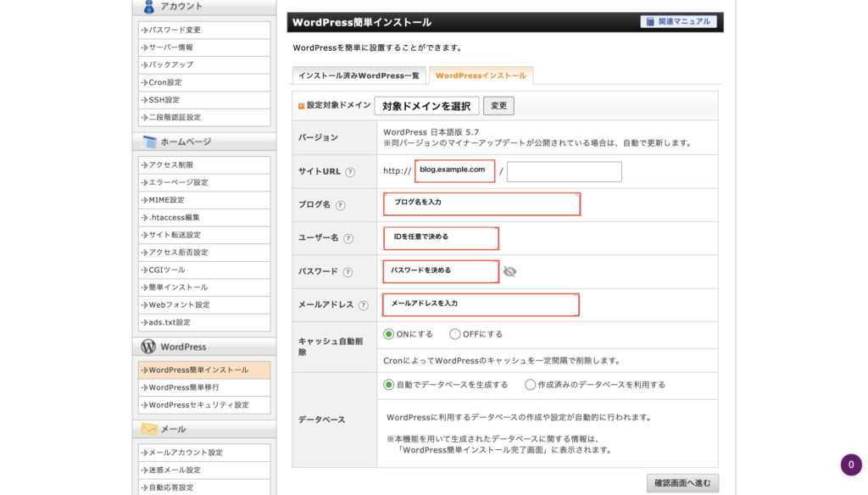Select WordPress簡単インストール menu item

pos(204,370)
